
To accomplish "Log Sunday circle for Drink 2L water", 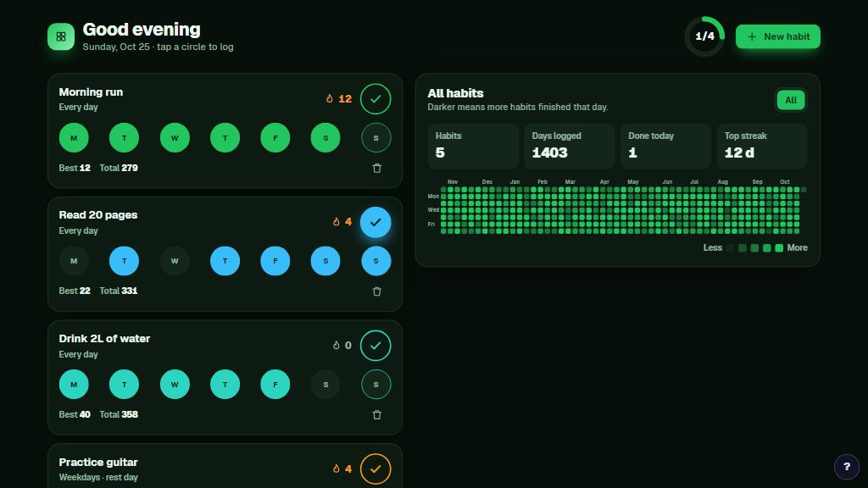I will (x=376, y=385).
